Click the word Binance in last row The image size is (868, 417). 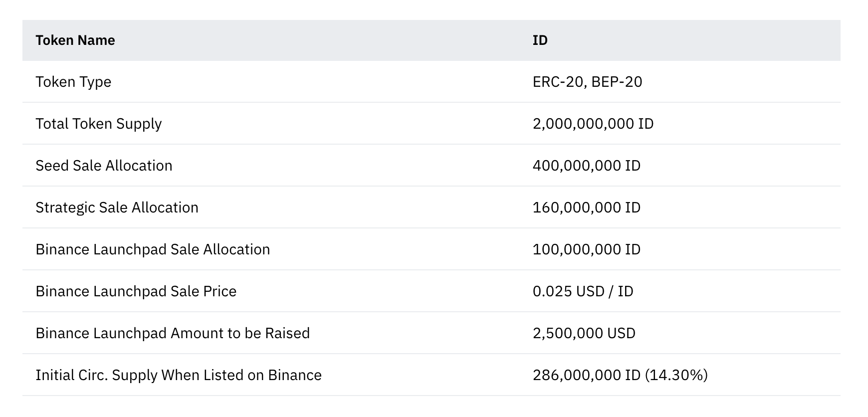pyautogui.click(x=294, y=375)
